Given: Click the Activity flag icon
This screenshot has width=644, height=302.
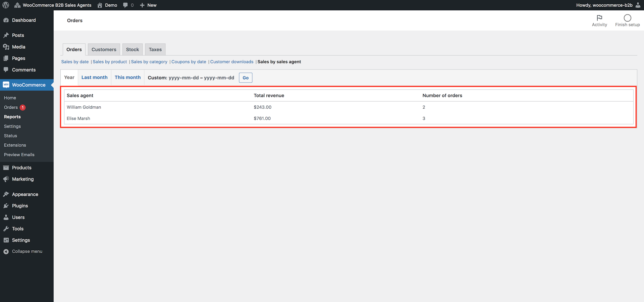Looking at the screenshot, I should [x=599, y=18].
